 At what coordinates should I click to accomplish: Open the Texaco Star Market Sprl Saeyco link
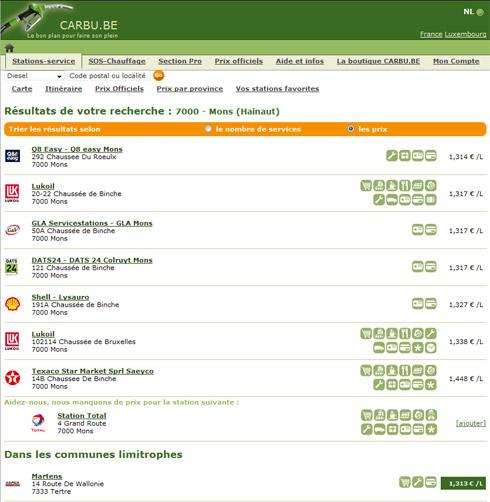pyautogui.click(x=93, y=371)
